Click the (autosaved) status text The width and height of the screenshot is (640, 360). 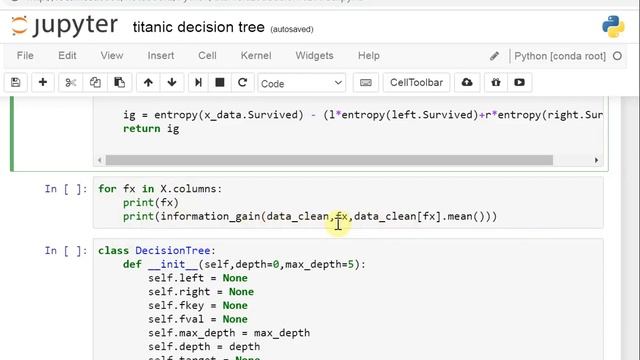(x=292, y=29)
